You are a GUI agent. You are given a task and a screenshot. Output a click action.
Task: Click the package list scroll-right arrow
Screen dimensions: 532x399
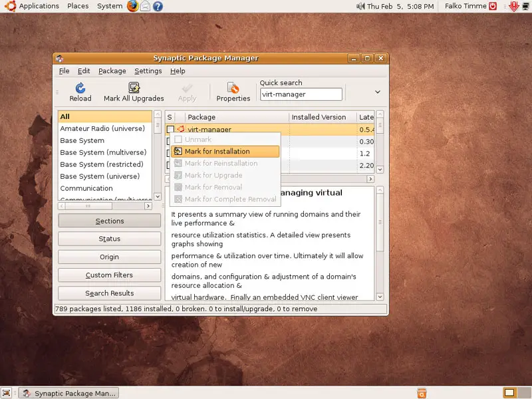point(370,179)
